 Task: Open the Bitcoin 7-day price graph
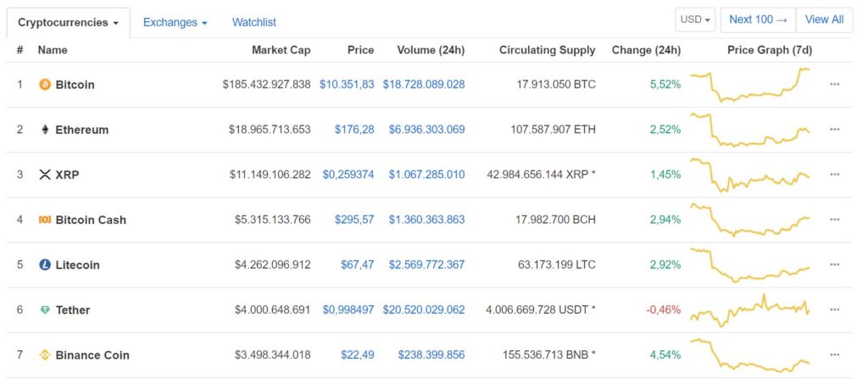tap(751, 85)
